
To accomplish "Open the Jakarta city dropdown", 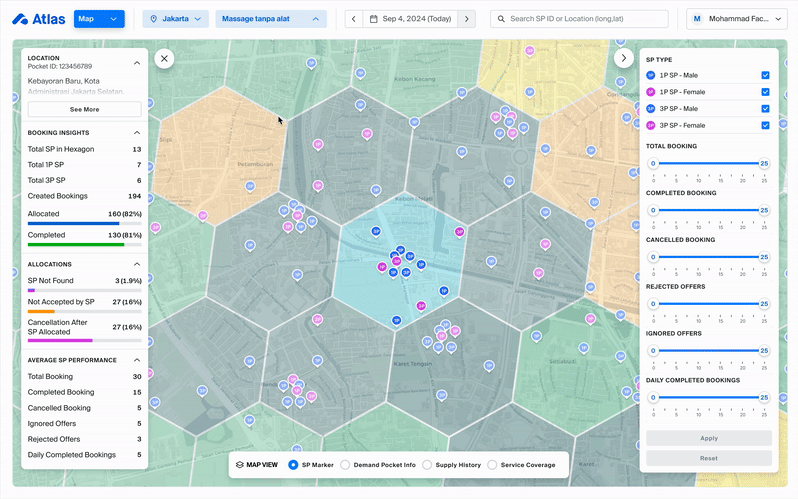I will tap(175, 19).
